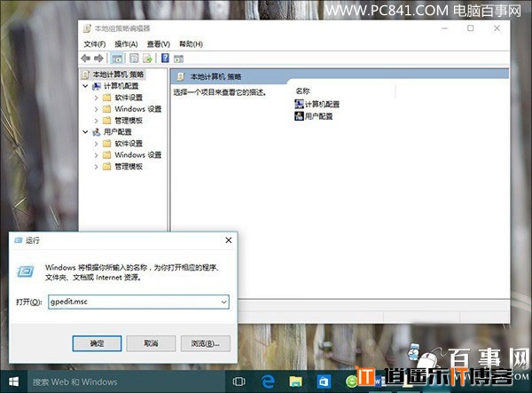Open Task View on the taskbar
532x393 pixels.
point(239,381)
